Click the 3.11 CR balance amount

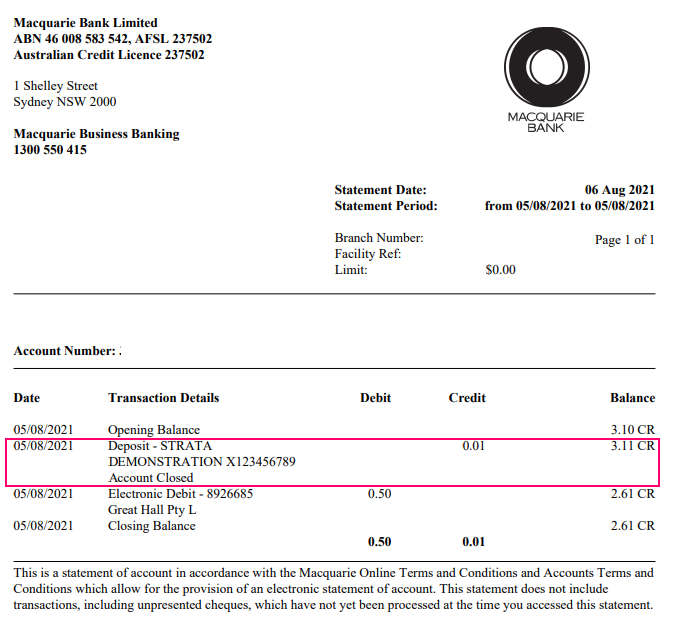point(632,446)
